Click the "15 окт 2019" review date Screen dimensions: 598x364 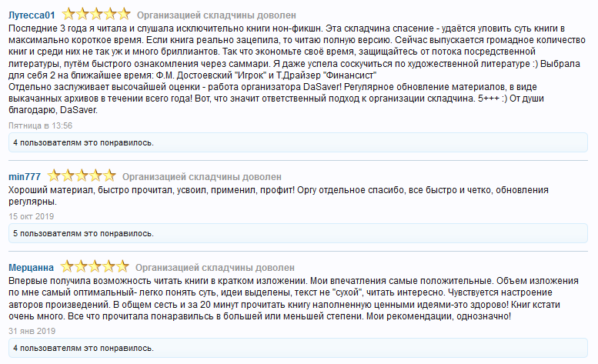[x=29, y=215]
